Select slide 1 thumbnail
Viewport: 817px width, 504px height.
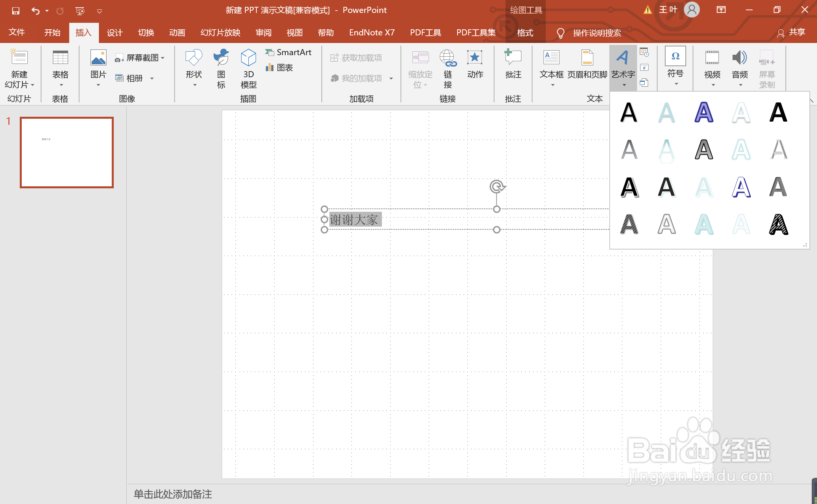tap(67, 152)
